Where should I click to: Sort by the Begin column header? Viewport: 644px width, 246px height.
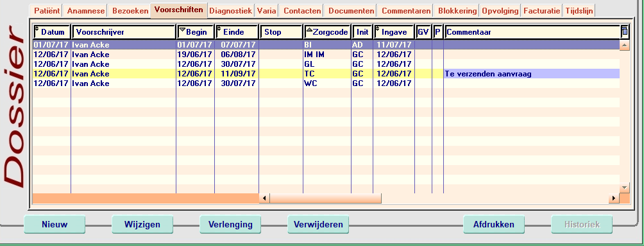196,31
